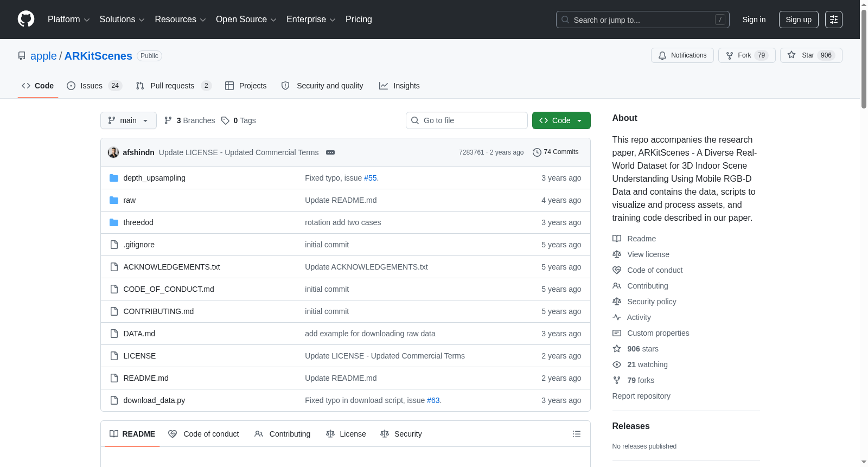Expand the commit message ellipsis icon
This screenshot has width=868, height=467.
click(330, 152)
